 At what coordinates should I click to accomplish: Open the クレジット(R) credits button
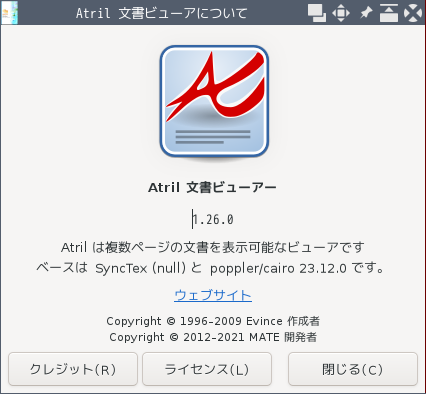73,369
